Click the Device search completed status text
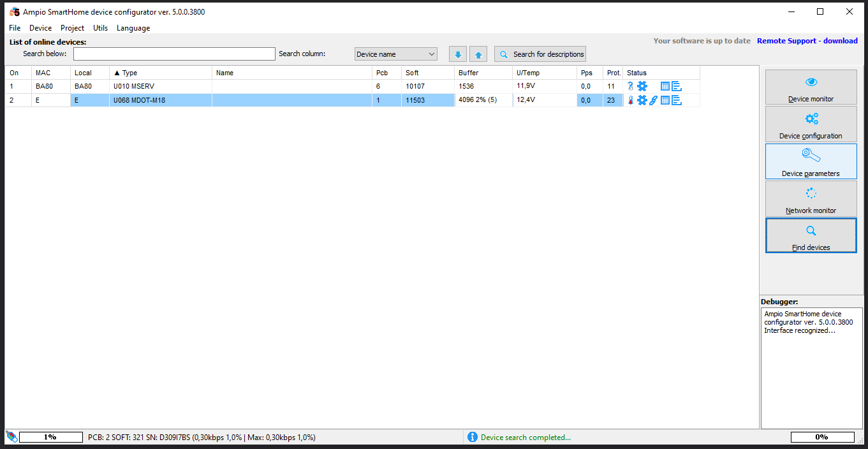The height and width of the screenshot is (449, 868). click(526, 438)
